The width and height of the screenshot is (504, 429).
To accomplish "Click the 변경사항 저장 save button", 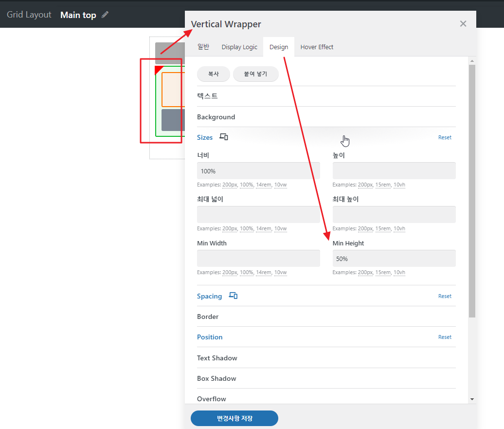I will (234, 418).
